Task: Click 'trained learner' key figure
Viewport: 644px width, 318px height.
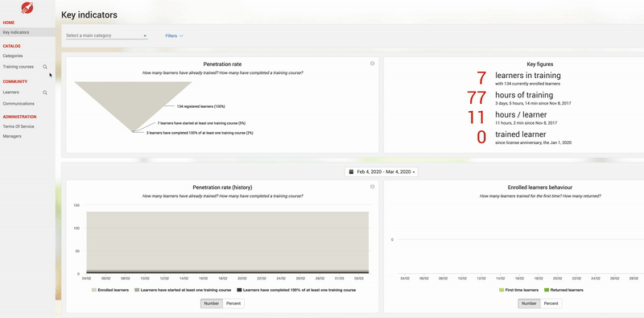Action: coord(521,134)
